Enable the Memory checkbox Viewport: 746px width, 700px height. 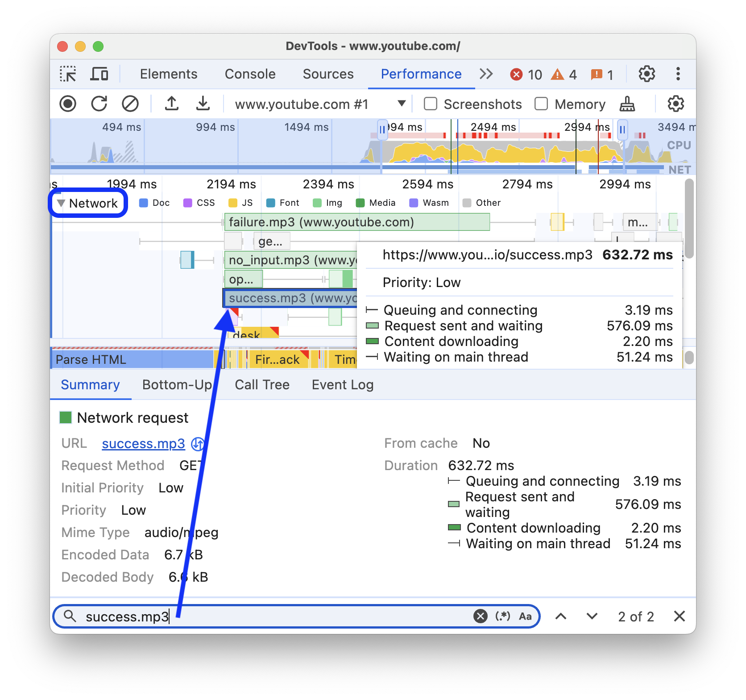click(541, 104)
